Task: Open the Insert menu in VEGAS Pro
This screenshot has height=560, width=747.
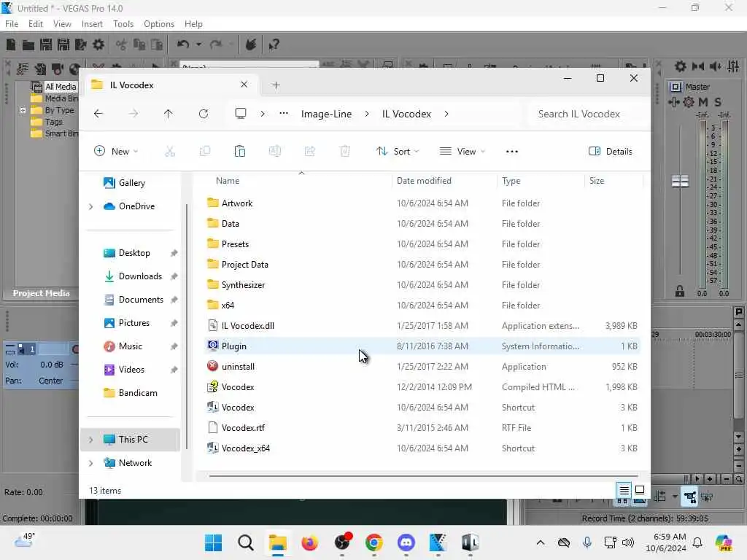Action: pos(92,24)
